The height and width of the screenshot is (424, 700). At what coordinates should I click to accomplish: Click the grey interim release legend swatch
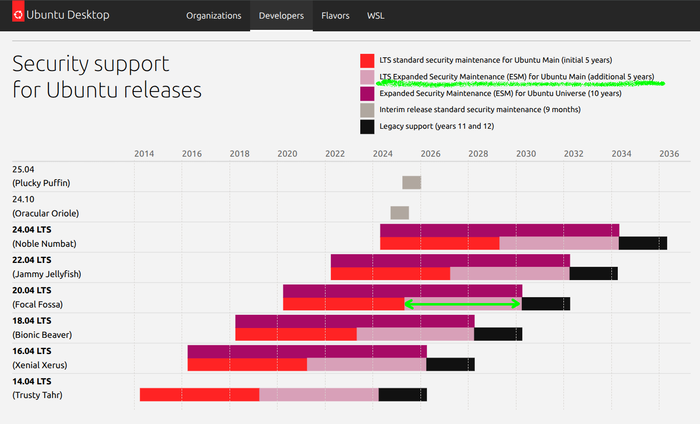(x=367, y=110)
